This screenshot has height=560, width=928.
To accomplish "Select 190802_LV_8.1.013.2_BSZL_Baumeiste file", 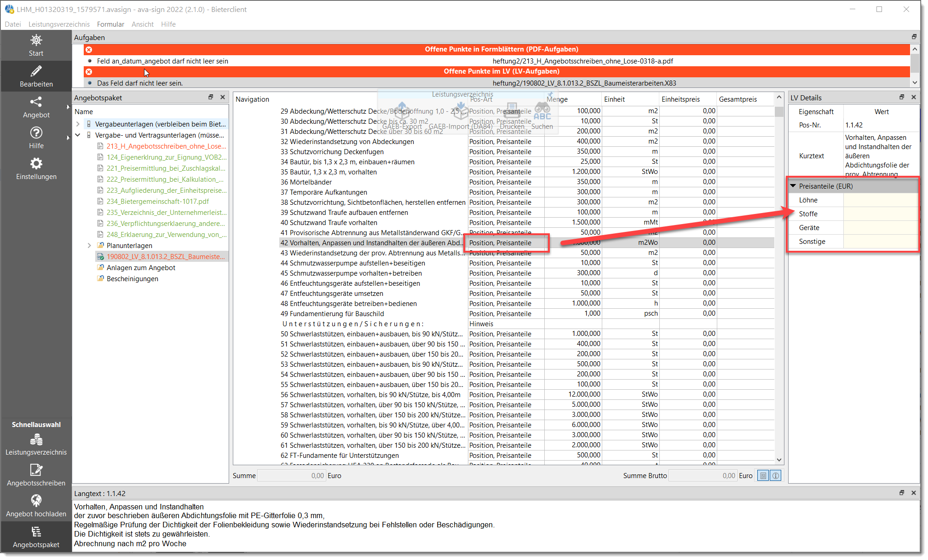I will [x=166, y=257].
